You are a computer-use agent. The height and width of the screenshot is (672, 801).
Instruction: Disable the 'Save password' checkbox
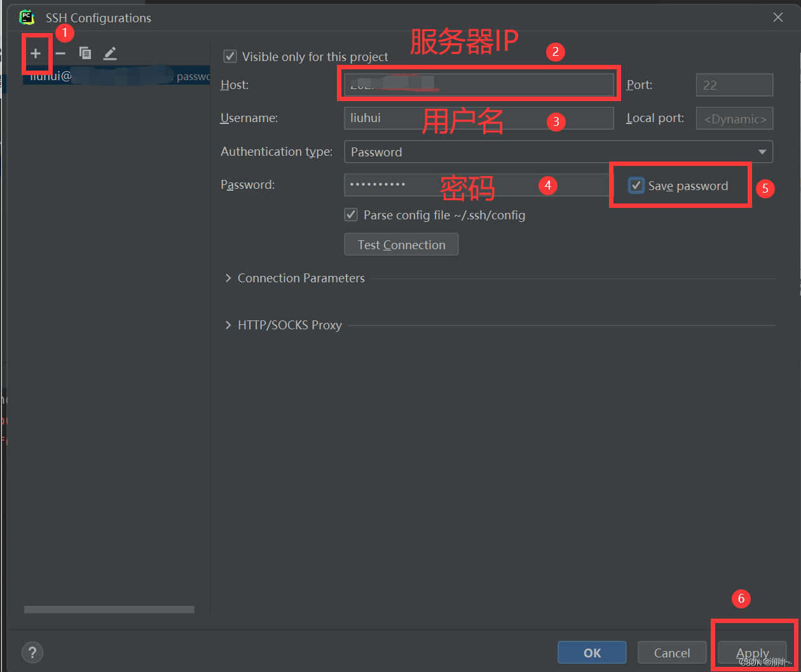[x=636, y=185]
